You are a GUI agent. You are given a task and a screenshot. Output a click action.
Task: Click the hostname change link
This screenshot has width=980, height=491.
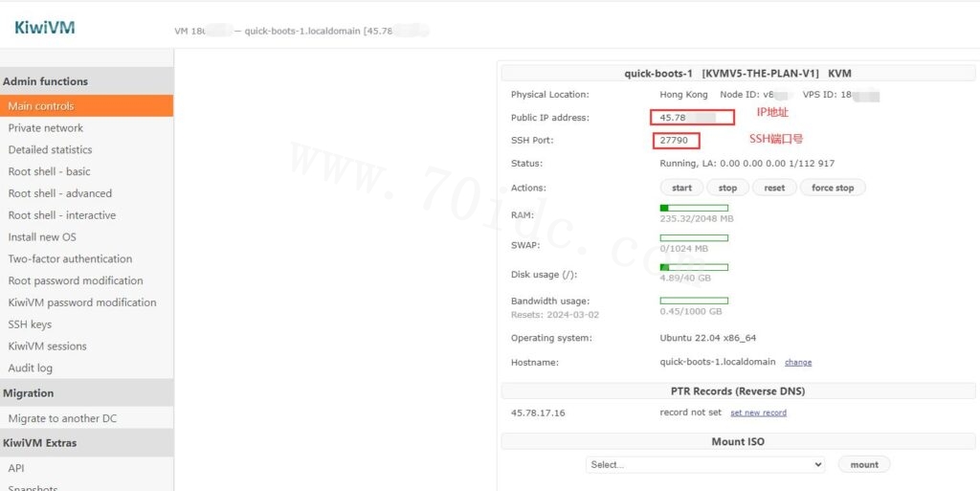pyautogui.click(x=798, y=363)
